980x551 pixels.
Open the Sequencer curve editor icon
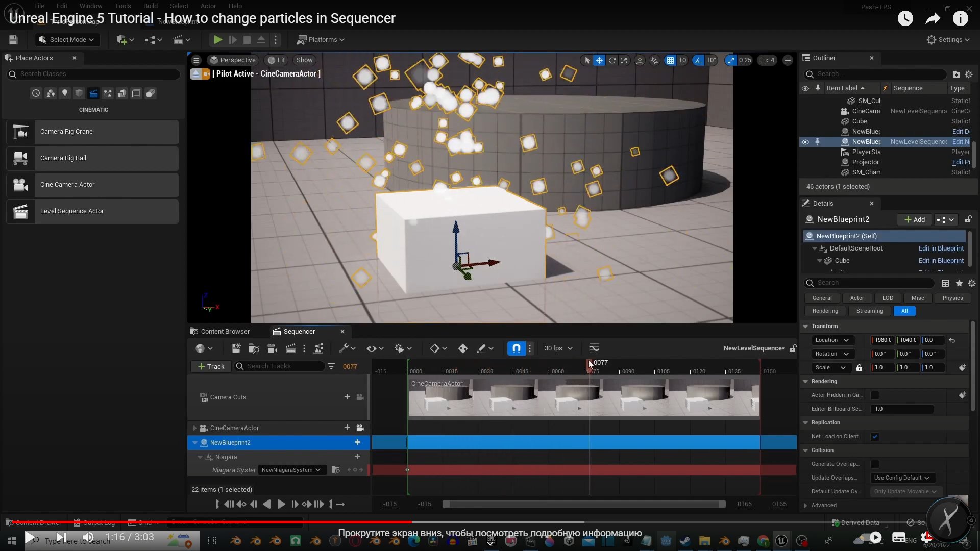coord(594,348)
